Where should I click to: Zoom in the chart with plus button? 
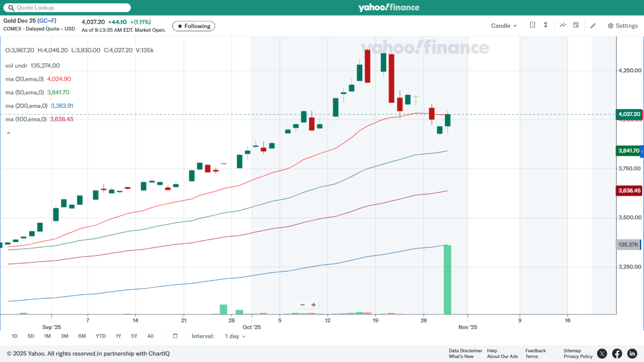[314, 305]
